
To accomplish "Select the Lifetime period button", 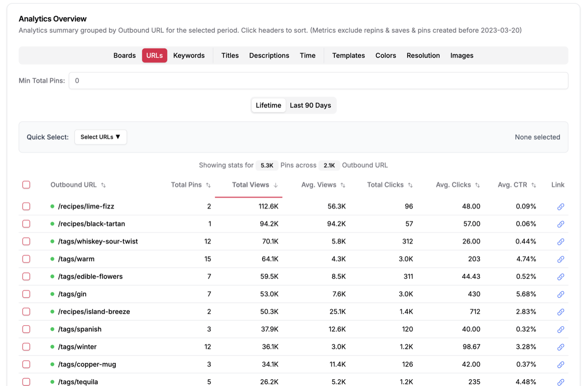I will pos(269,105).
